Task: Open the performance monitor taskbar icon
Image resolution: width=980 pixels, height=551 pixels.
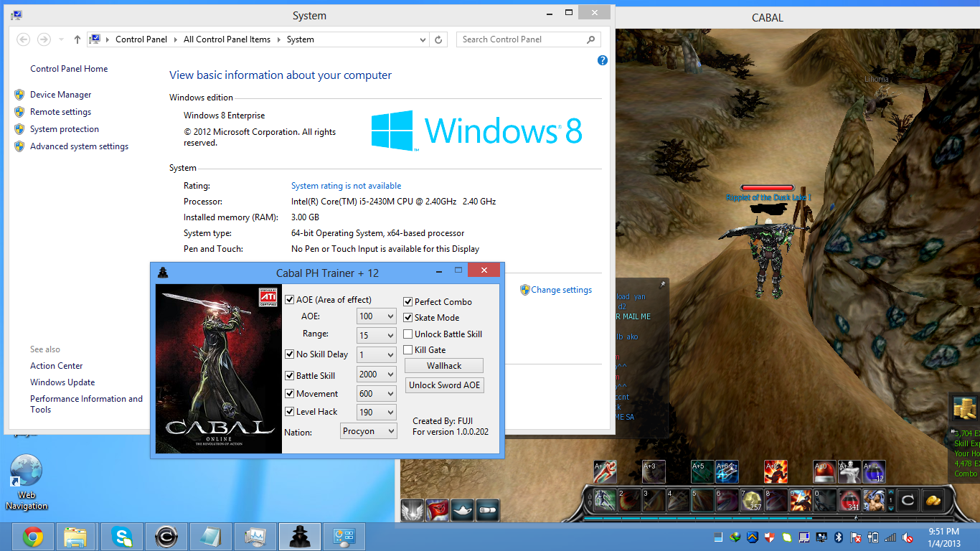Action: click(255, 537)
